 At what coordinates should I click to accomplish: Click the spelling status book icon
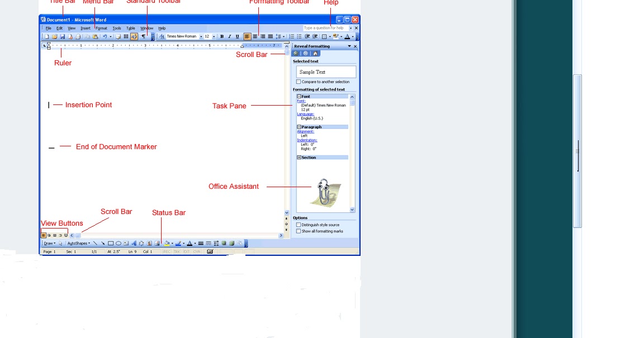click(210, 252)
